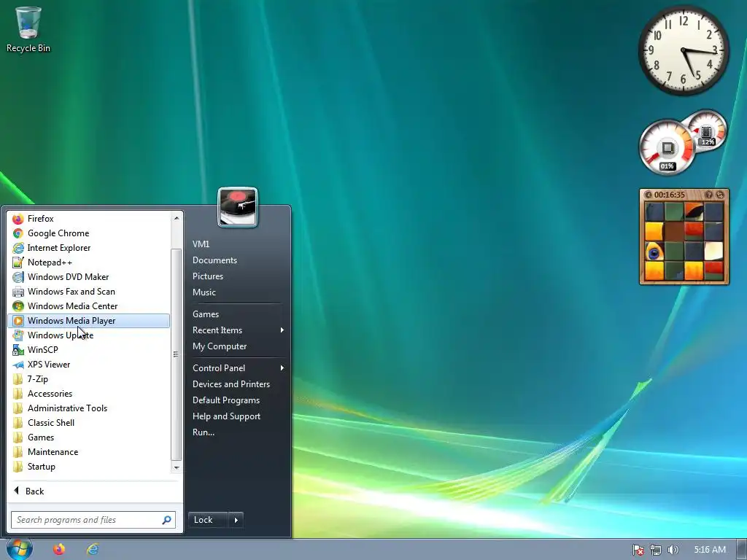Click the CPU meter gadget
This screenshot has height=560, width=747.
point(667,147)
